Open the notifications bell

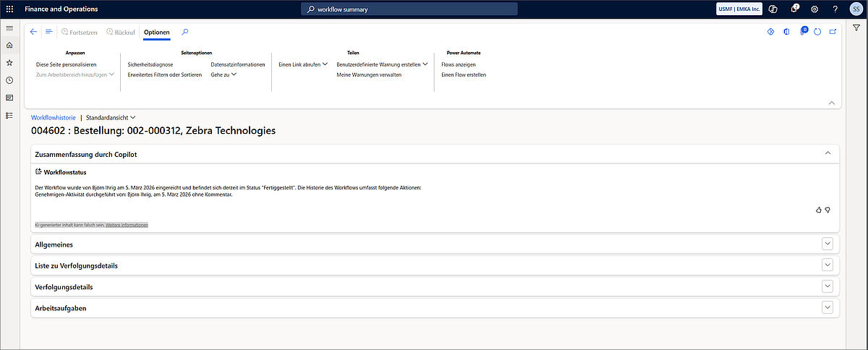click(x=794, y=9)
